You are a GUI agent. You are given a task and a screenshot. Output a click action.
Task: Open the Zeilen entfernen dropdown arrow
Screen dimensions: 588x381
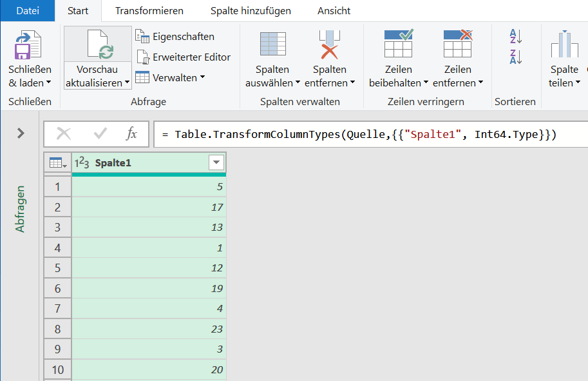(480, 83)
